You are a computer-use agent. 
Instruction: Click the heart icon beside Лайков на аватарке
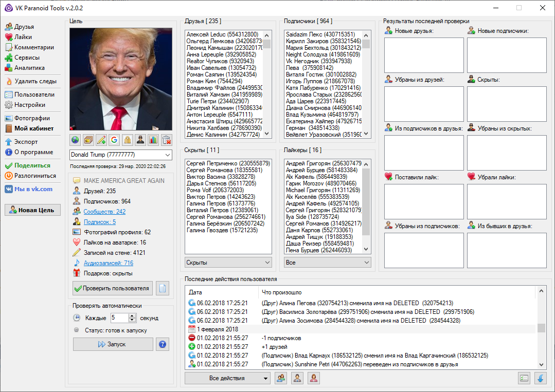coord(77,242)
